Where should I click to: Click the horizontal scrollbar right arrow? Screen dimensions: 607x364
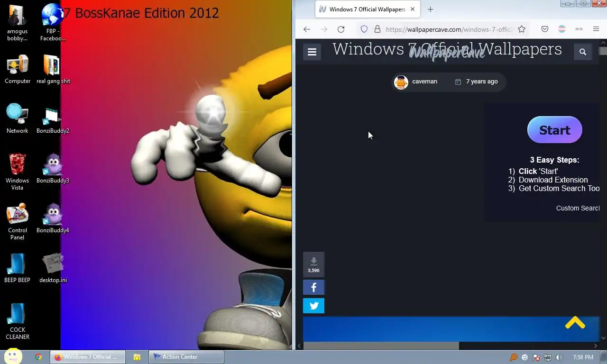pyautogui.click(x=596, y=346)
